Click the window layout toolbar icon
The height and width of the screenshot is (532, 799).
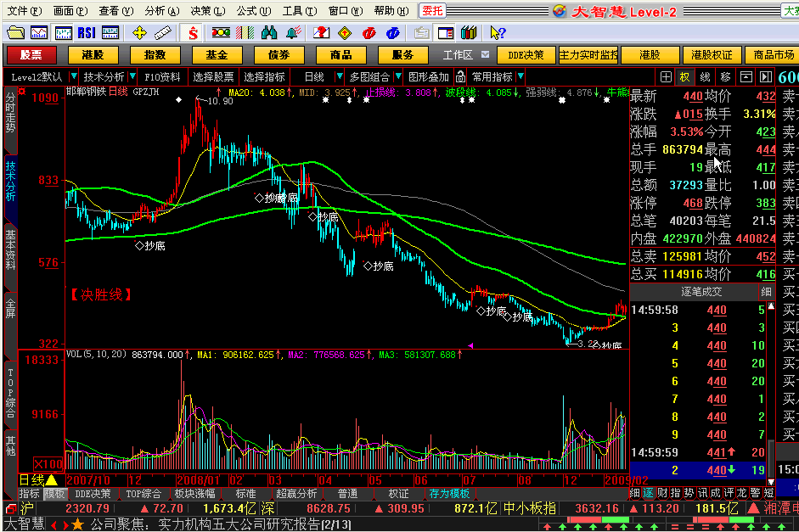coord(446,33)
